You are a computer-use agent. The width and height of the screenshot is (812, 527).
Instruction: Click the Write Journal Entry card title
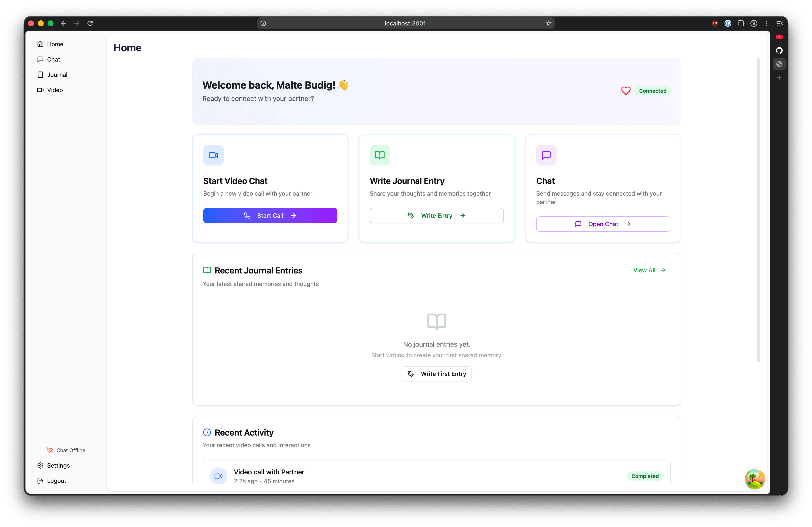coord(407,181)
